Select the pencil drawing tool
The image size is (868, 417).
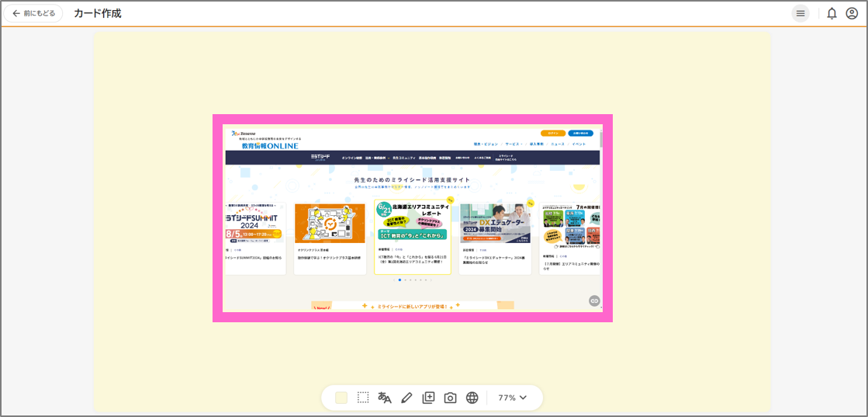pyautogui.click(x=406, y=398)
